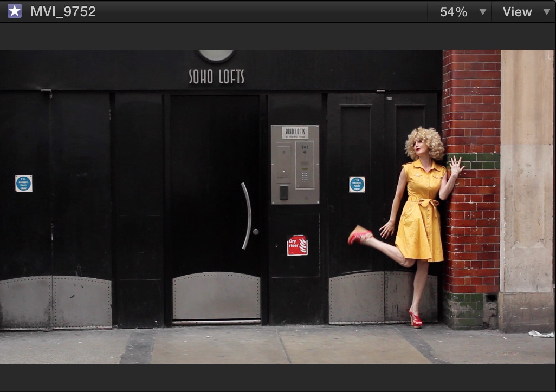Click the SOHO LOFTS sign in viewer

point(216,76)
